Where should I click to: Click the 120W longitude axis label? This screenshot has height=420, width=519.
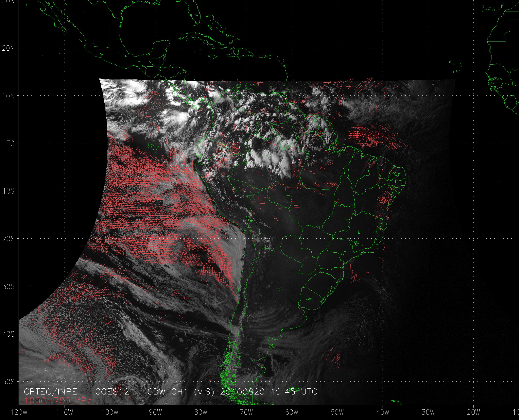pos(19,412)
